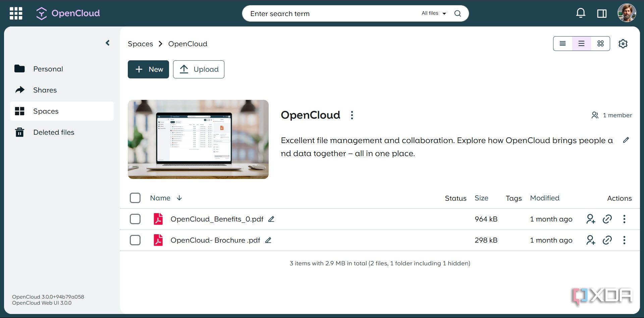
Task: Edit the space description pencil
Action: (626, 140)
